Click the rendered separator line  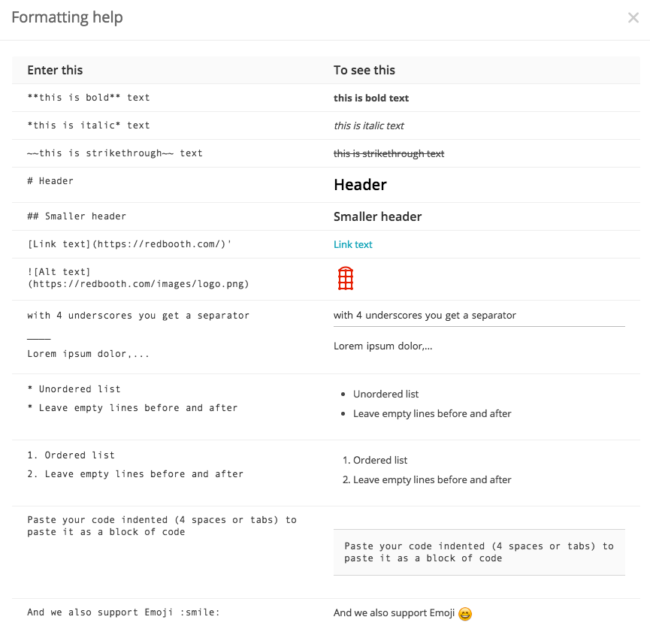pyautogui.click(x=479, y=326)
